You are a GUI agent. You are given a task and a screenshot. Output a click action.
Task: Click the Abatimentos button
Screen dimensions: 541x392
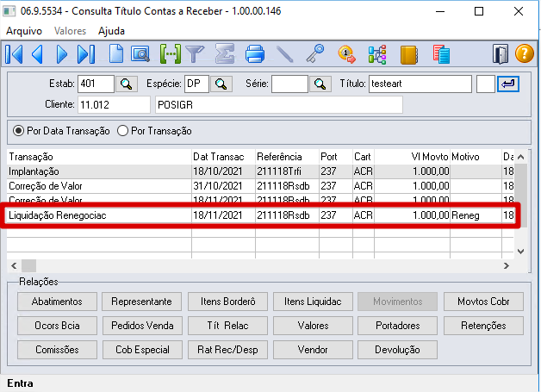(x=57, y=302)
